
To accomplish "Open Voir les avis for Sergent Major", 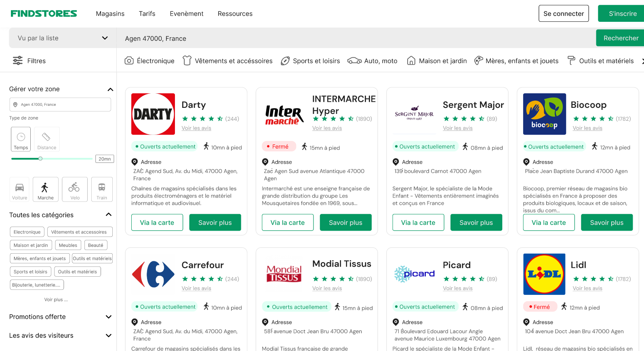I will coord(458,128).
